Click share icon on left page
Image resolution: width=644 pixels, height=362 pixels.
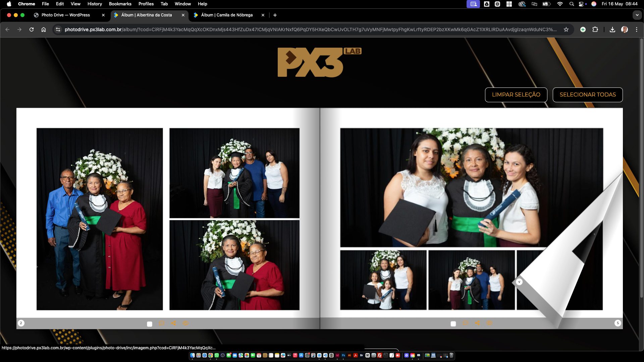click(x=173, y=323)
